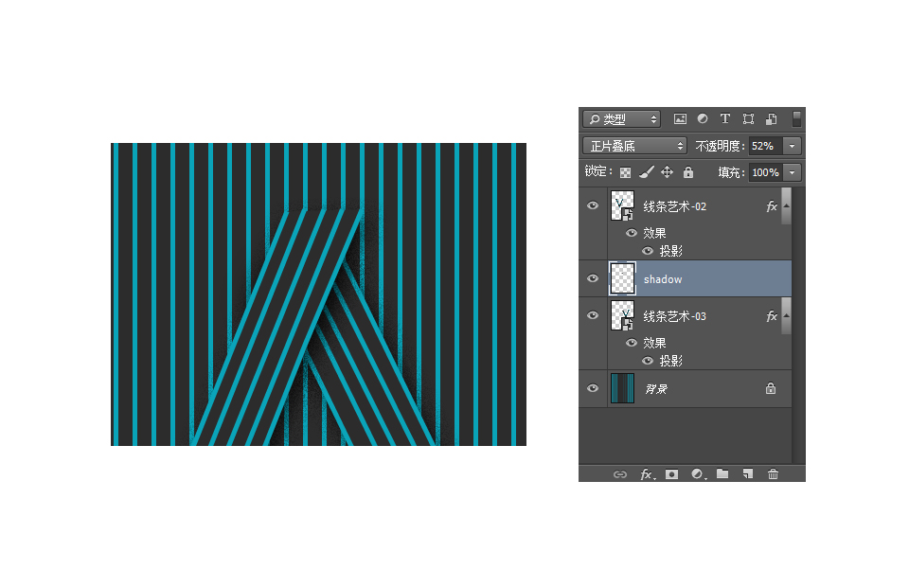Image resolution: width=909 pixels, height=588 pixels.
Task: Hide 投影 drop shadow of 线条艺术-03
Action: (x=648, y=361)
